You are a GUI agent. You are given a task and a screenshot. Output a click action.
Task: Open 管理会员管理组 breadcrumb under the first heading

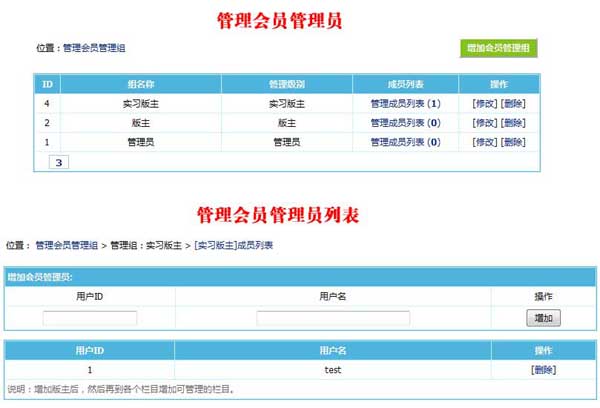(x=94, y=48)
